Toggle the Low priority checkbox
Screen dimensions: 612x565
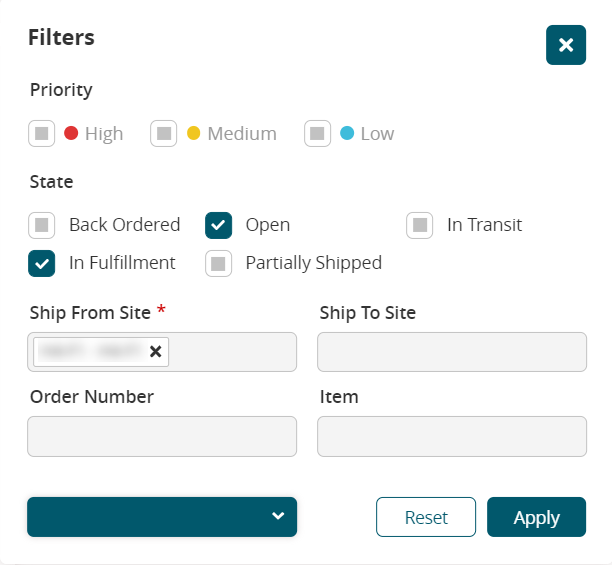(x=317, y=133)
